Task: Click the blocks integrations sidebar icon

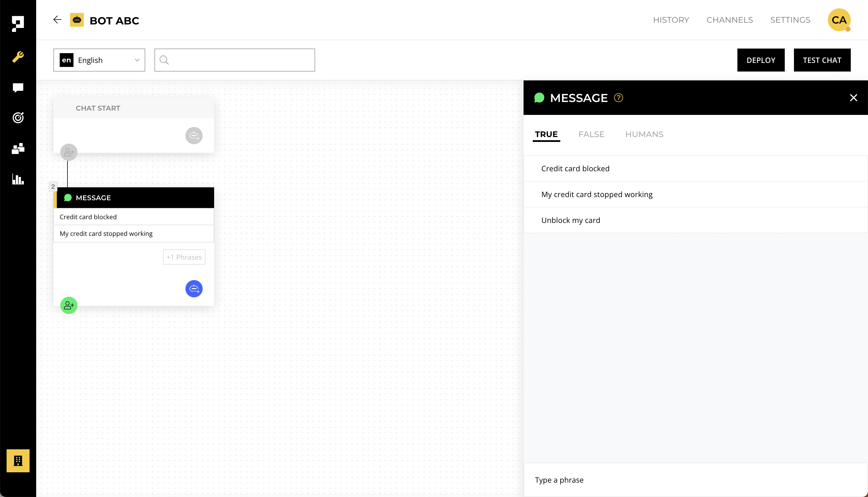Action: [x=18, y=149]
